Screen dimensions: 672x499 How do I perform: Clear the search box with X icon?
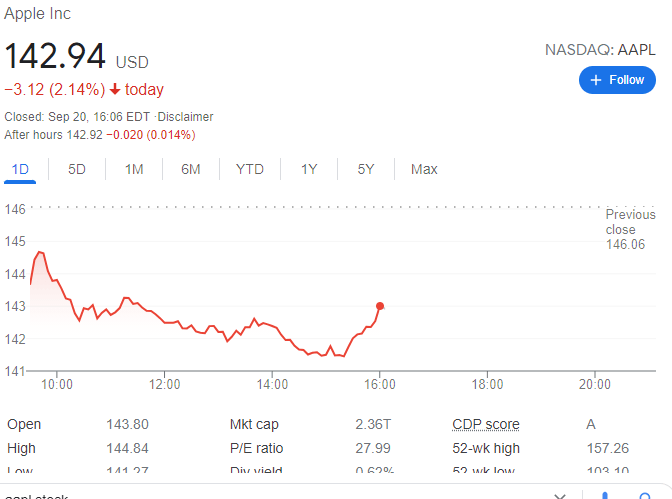(560, 495)
